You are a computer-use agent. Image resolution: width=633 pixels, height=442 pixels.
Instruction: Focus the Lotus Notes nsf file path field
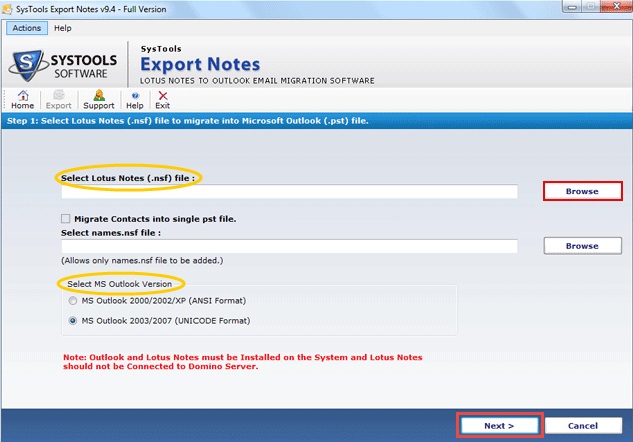click(x=288, y=192)
